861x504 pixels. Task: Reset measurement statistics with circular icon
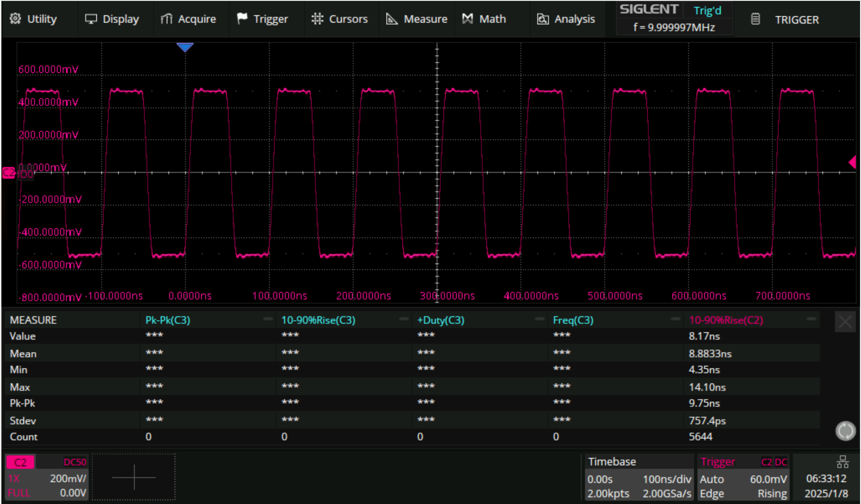846,431
